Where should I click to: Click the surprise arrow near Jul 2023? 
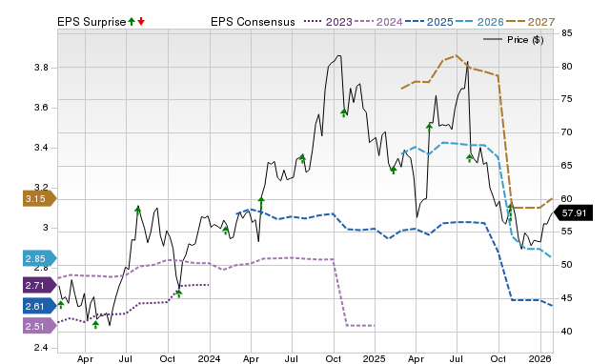(x=137, y=211)
